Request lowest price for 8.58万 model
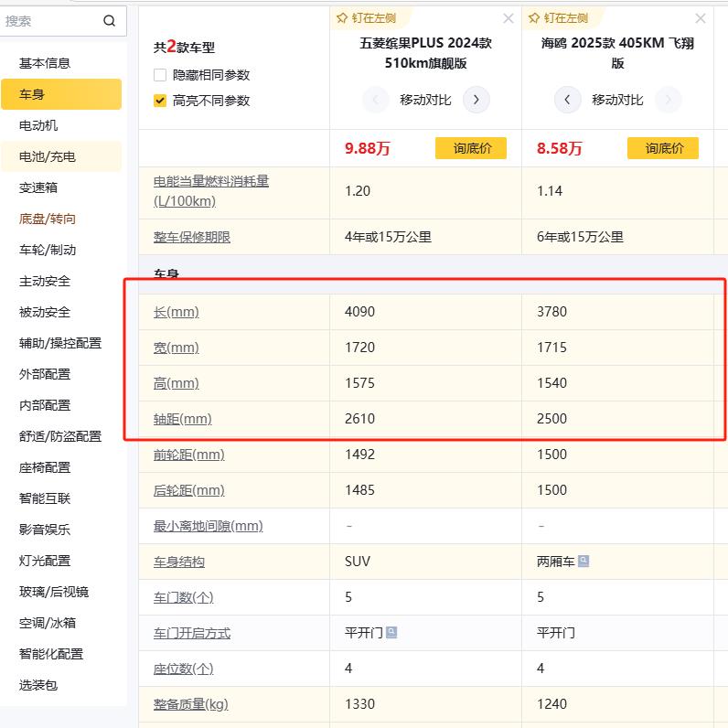Image resolution: width=728 pixels, height=728 pixels. pos(662,148)
